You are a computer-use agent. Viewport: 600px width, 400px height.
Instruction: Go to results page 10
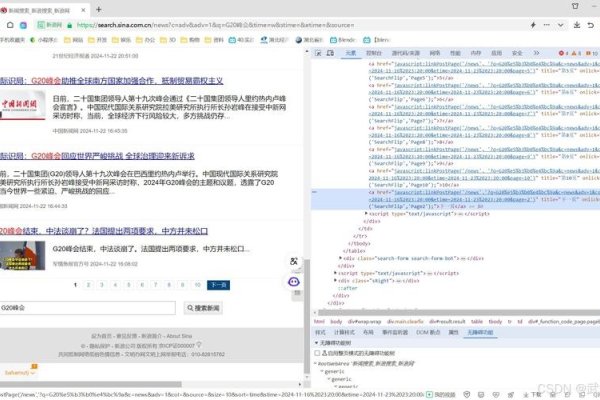(197, 285)
